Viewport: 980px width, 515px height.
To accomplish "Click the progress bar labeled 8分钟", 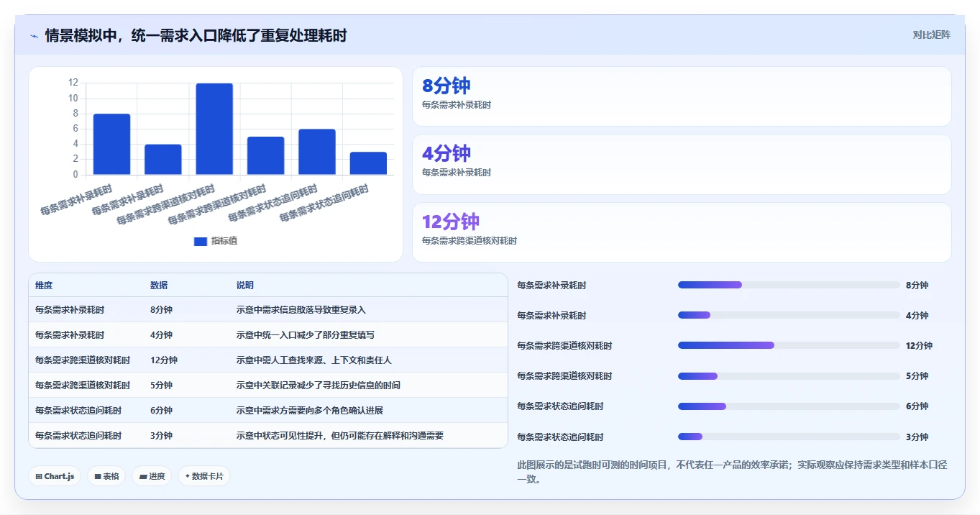I will click(789, 285).
